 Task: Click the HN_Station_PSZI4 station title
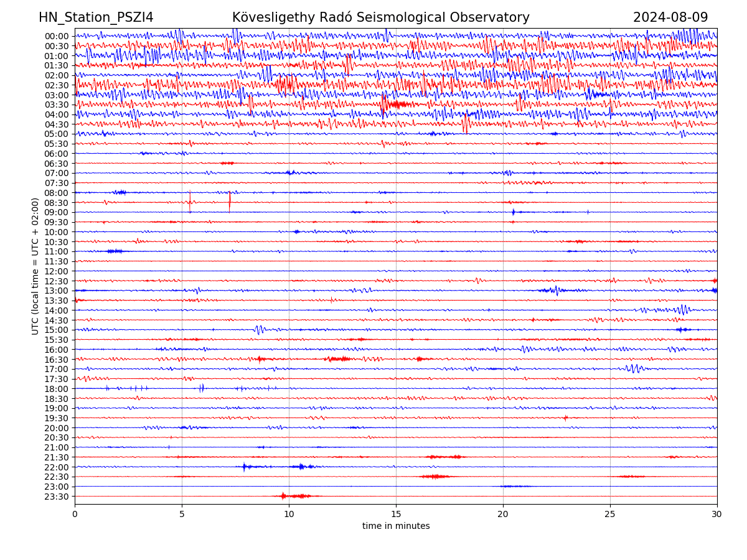96,17
